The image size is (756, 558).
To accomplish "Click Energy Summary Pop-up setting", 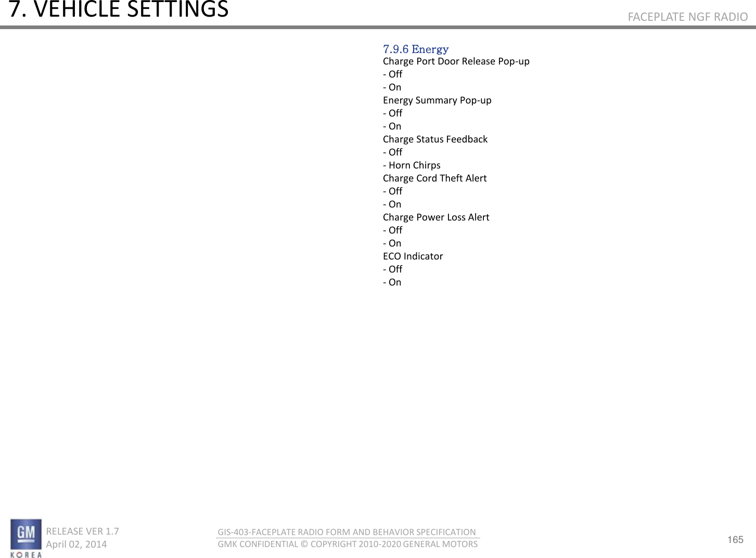I will pos(437,100).
